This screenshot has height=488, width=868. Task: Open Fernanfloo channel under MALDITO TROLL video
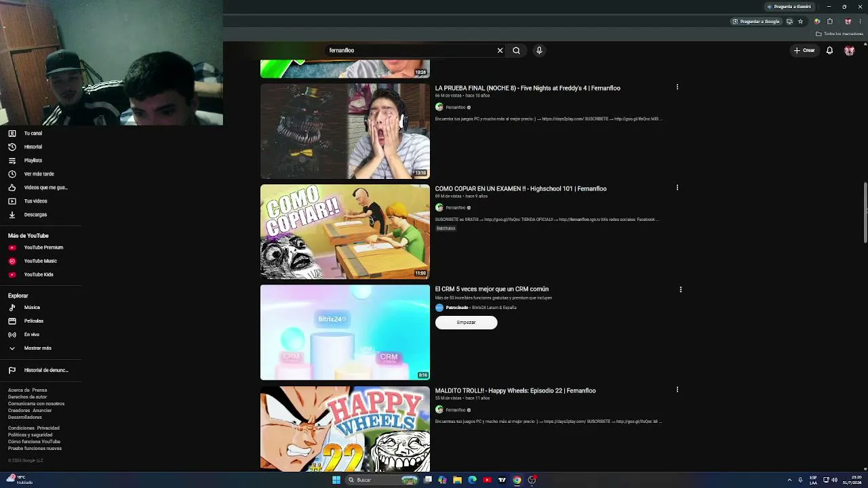pos(456,410)
